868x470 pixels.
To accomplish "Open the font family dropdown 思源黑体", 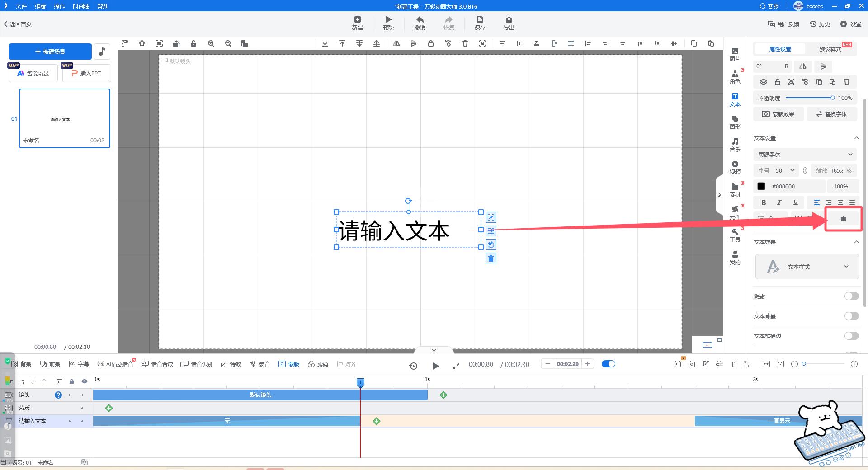I will (805, 155).
